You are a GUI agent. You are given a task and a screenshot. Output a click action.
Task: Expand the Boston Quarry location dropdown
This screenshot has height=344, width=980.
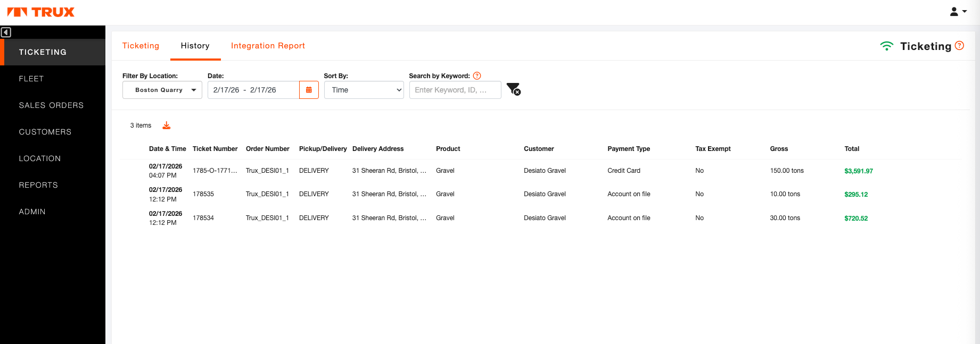point(162,90)
